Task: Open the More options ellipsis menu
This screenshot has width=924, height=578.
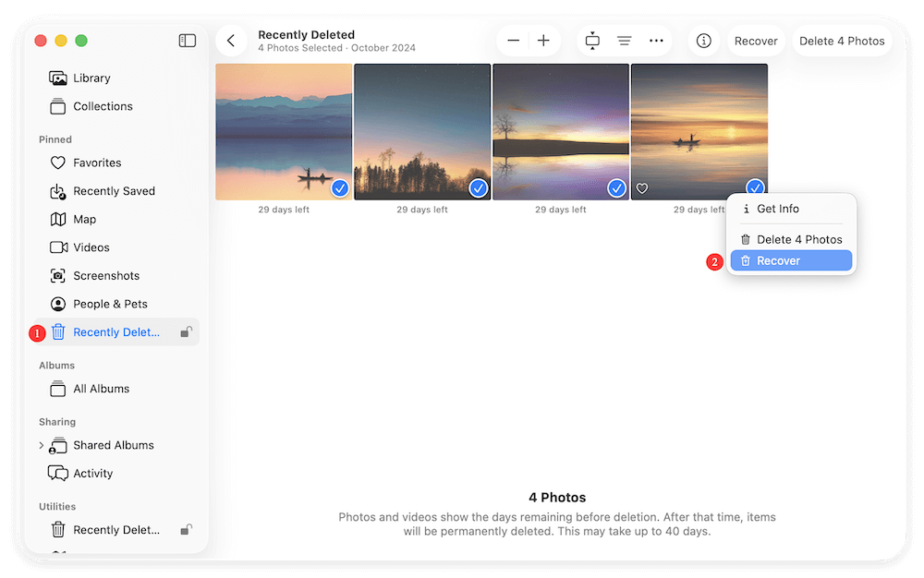Action: [656, 41]
